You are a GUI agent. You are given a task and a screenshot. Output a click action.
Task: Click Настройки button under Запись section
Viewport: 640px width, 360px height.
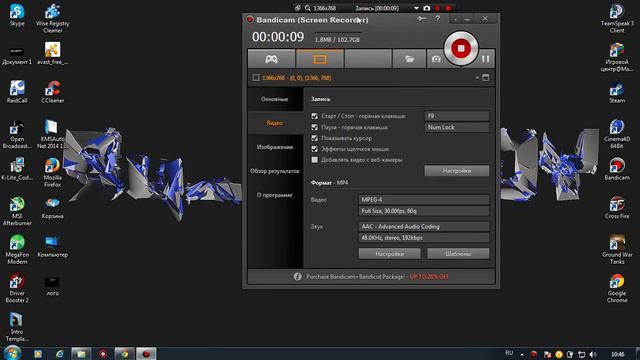tap(457, 171)
